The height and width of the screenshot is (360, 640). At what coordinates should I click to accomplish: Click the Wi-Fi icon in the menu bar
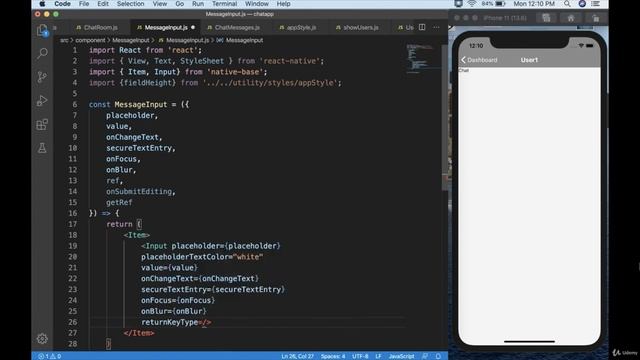click(471, 4)
